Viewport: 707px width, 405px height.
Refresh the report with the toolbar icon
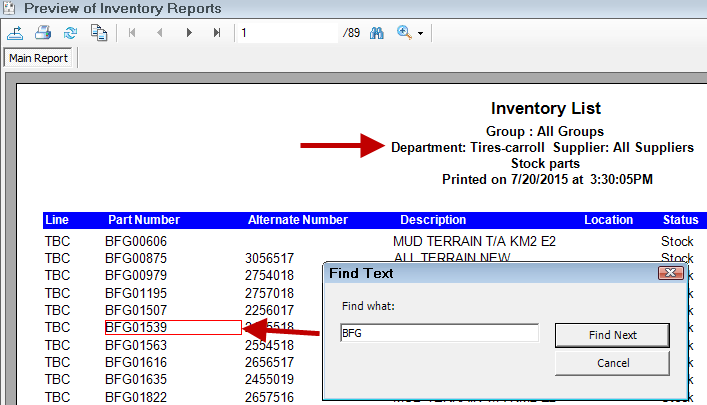coord(70,33)
